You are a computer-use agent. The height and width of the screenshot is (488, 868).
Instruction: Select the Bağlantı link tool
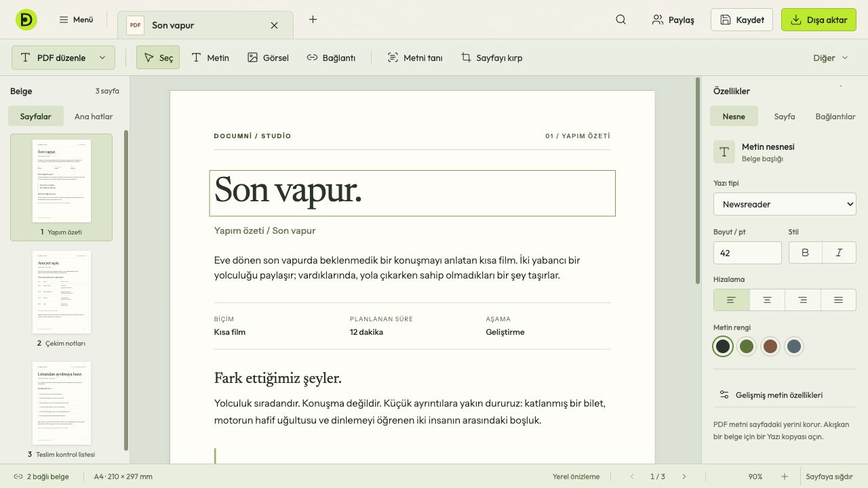pyautogui.click(x=331, y=58)
